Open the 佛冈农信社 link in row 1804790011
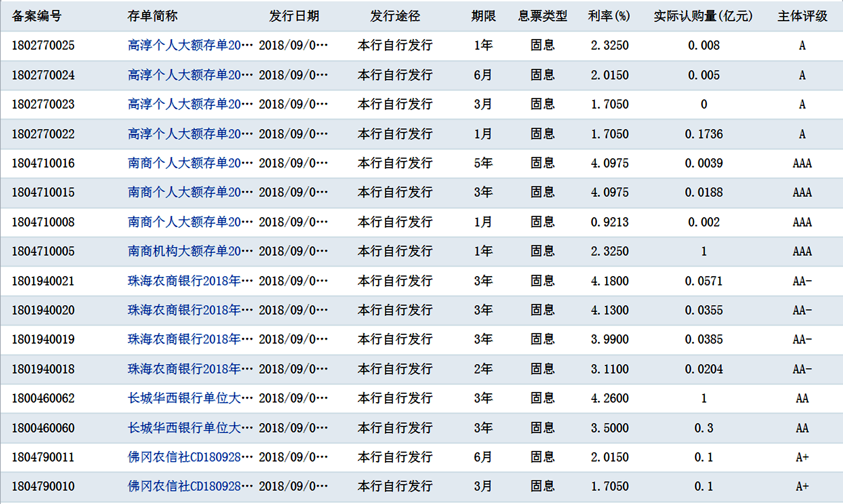The height and width of the screenshot is (504, 843). point(190,457)
